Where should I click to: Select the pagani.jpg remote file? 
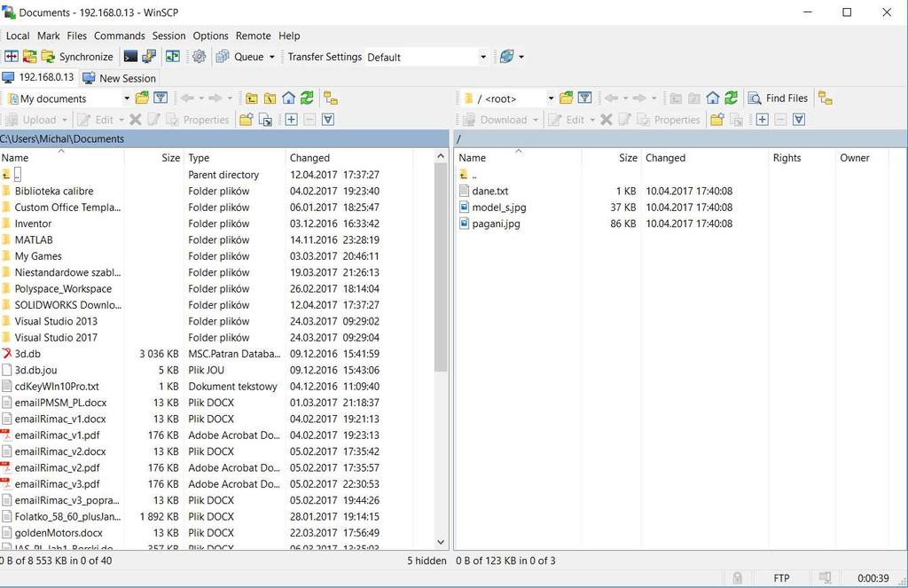[496, 223]
